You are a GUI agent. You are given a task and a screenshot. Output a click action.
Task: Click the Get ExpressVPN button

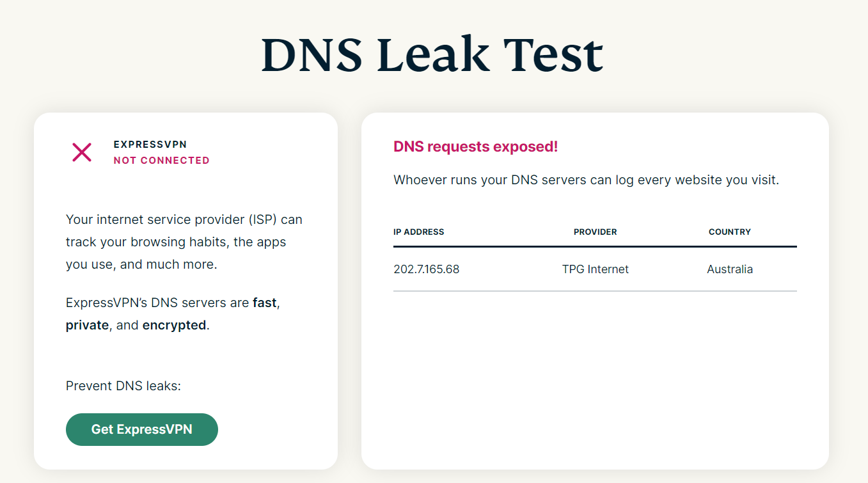(142, 429)
